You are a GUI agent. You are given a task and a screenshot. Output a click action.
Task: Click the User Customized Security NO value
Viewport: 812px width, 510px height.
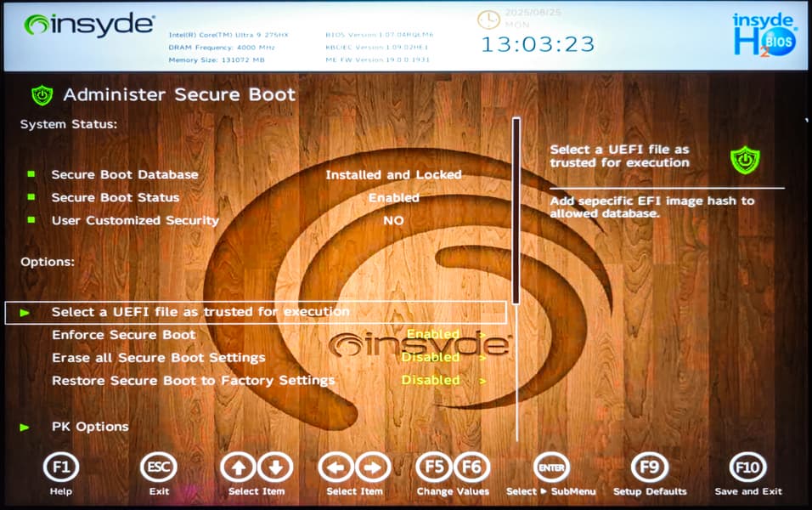(393, 220)
